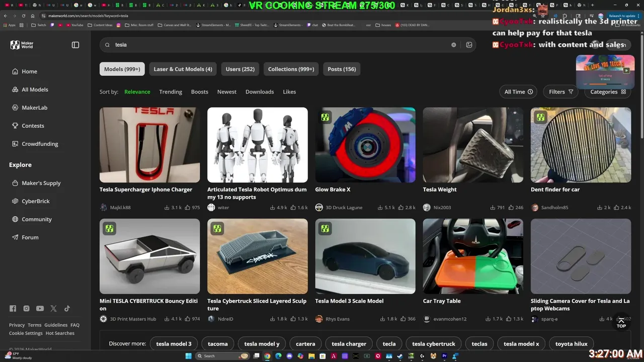
Task: Click the Tesla Model 3 print-profile badge
Action: pos(325,229)
